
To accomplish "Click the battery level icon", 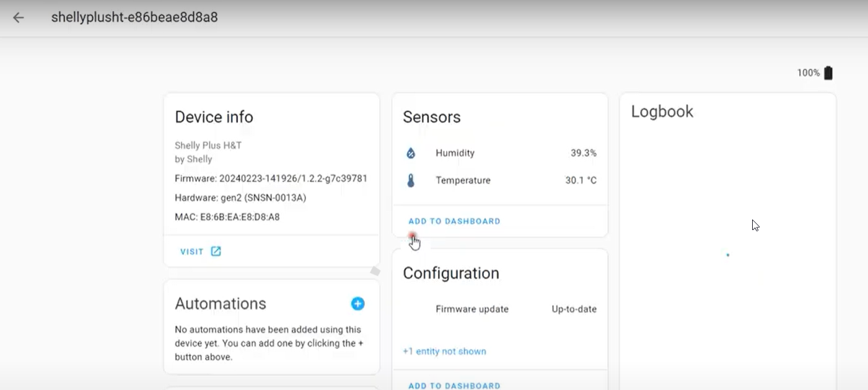I will click(828, 73).
